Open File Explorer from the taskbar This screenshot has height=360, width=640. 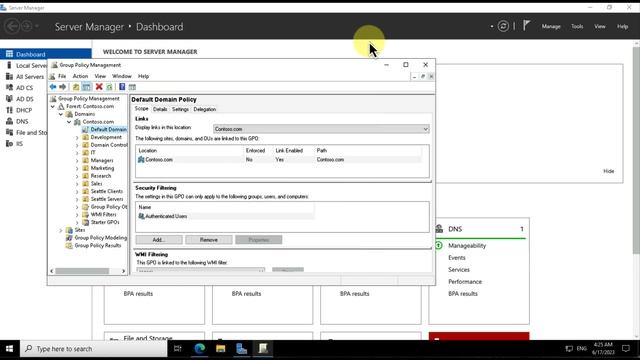221,349
